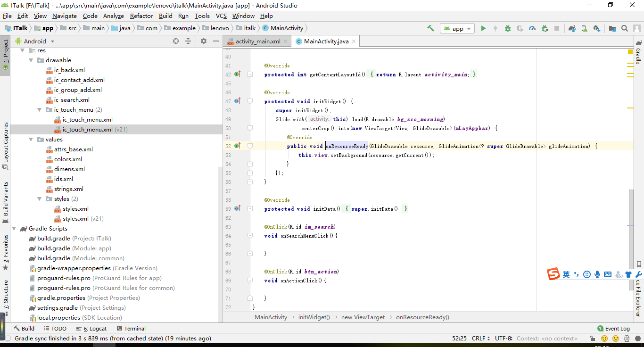Screen dimensions: 644x347
Task: Close the MainActivity.java tab
Action: click(x=354, y=41)
